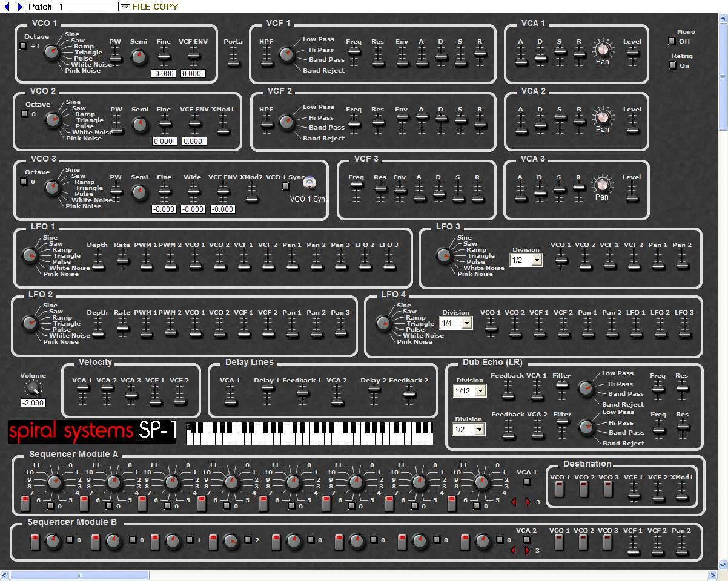Toggle the Retrig button
Screen dimensions: 728x581
tap(672, 65)
